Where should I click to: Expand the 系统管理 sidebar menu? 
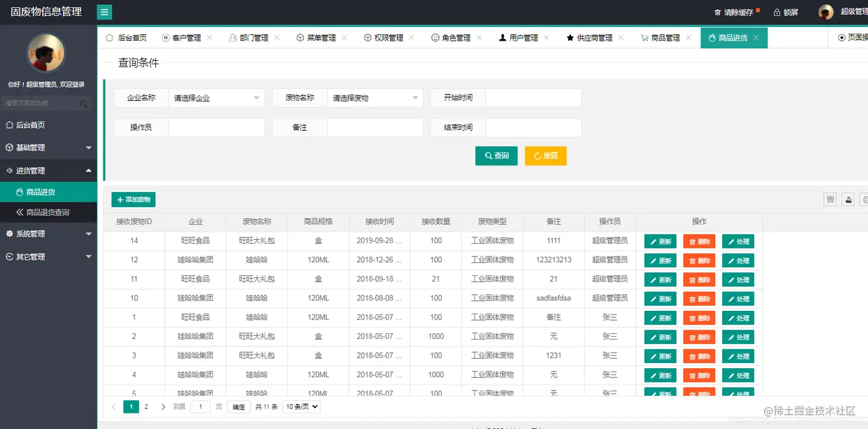(x=48, y=233)
